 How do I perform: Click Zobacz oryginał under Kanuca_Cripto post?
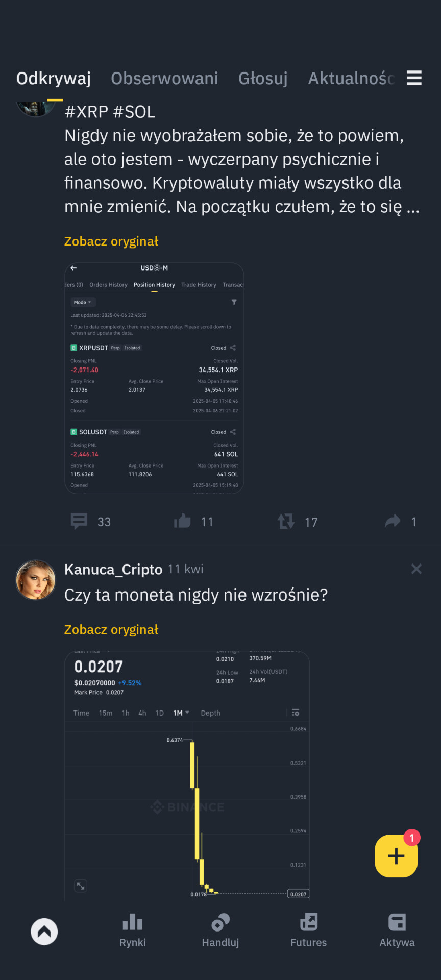111,630
